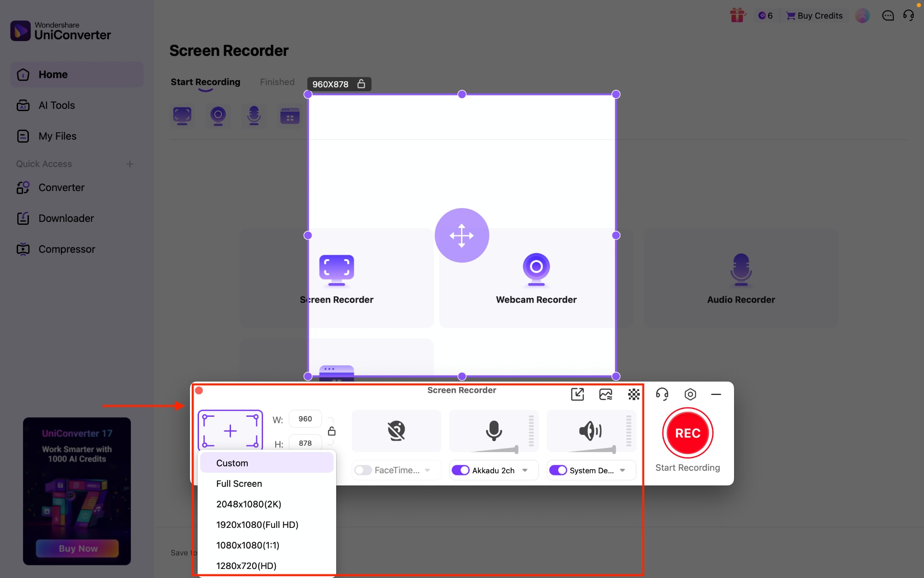Screen dimensions: 924x578
Task: Select the small webcam recorder icon under the tabs
Action: (218, 116)
